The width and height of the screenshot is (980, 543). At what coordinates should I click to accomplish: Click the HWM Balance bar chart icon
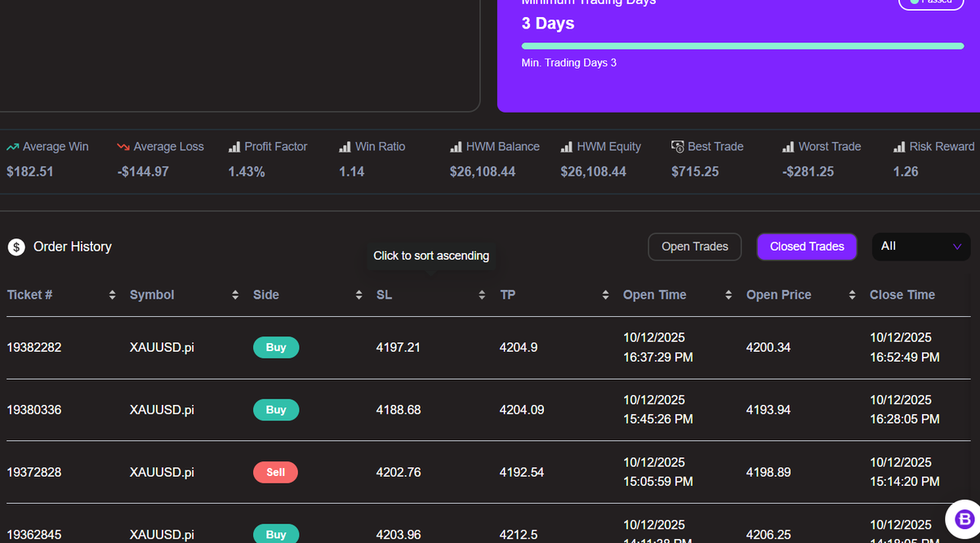click(456, 147)
